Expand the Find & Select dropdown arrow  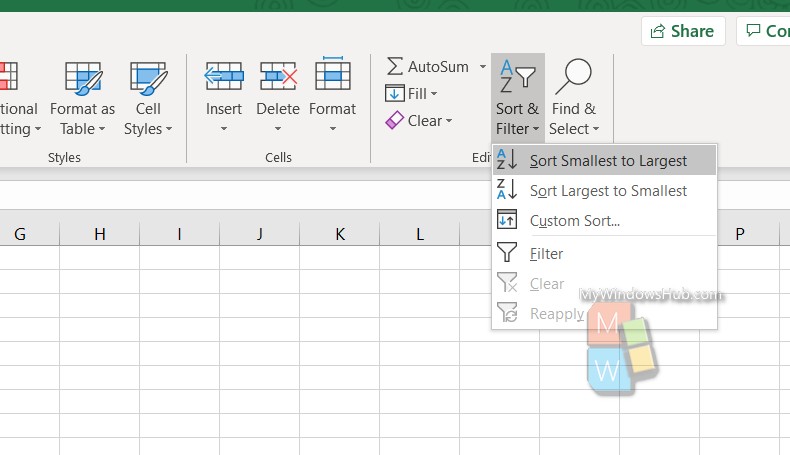point(596,129)
